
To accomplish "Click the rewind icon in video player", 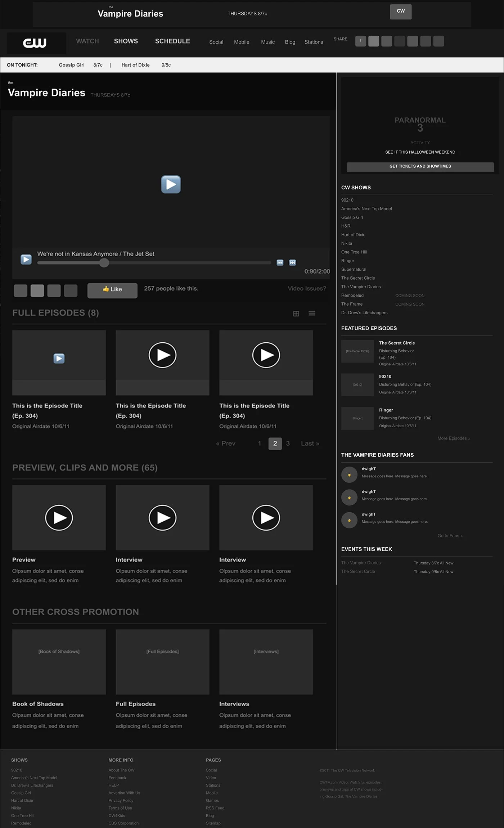I will coord(280,262).
